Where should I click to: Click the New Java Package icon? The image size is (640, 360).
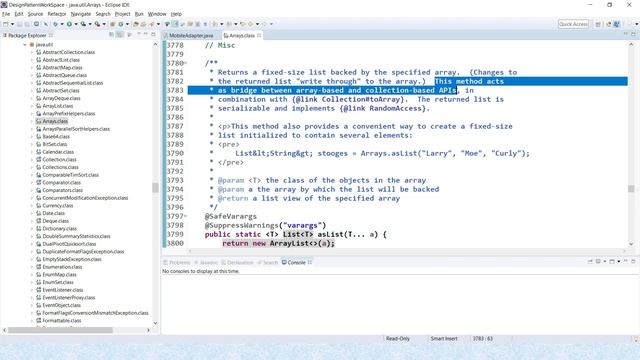click(x=113, y=24)
